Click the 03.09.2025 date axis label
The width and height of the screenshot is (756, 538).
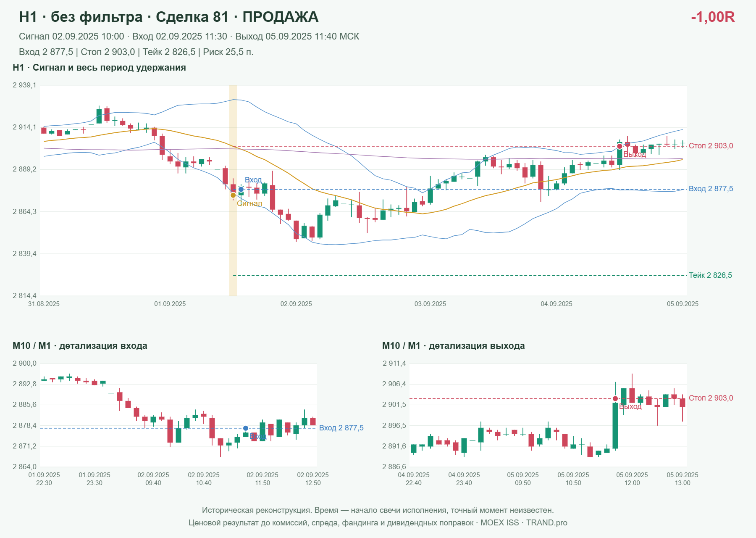click(430, 304)
